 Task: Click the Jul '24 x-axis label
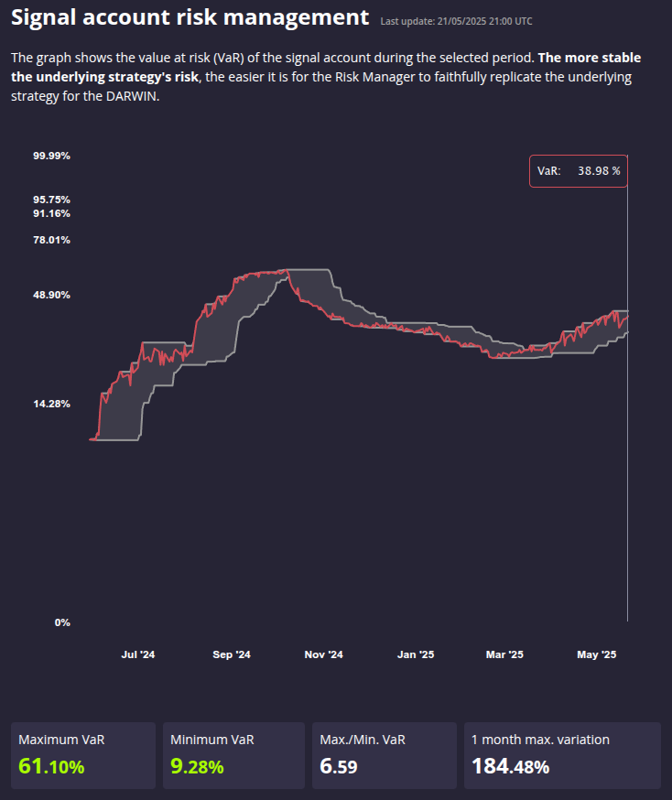point(137,654)
